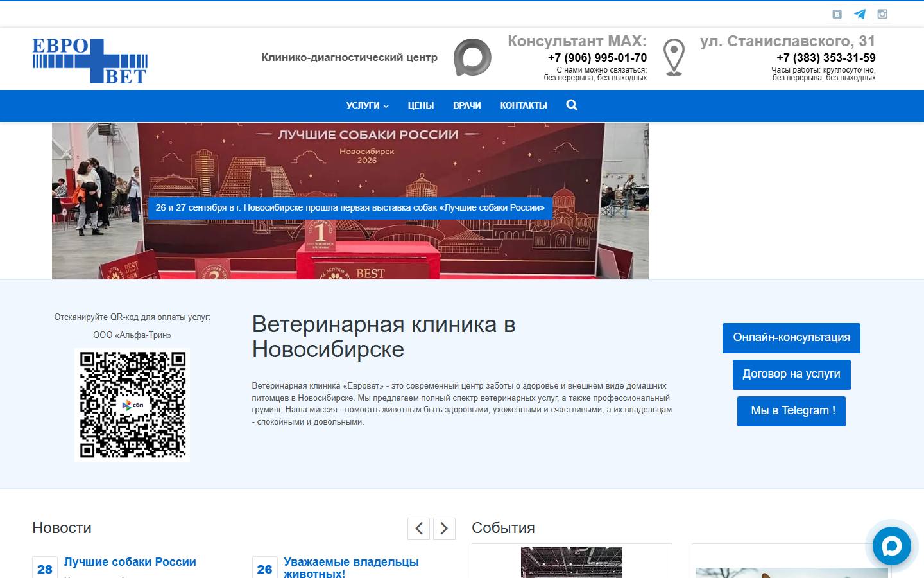924x578 pixels.
Task: Call the +7 (383) 353-31-59 number
Action: pos(826,58)
